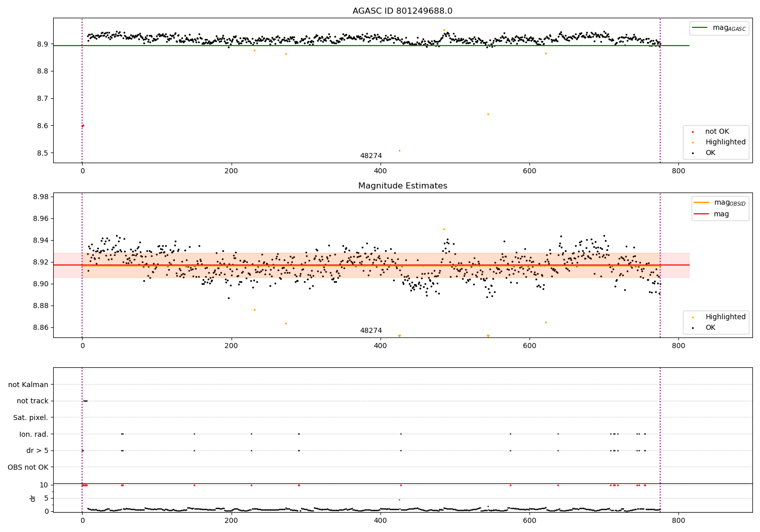This screenshot has width=760, height=532.
Task: Click the orange mag OBSID legend line
Action: 702,203
